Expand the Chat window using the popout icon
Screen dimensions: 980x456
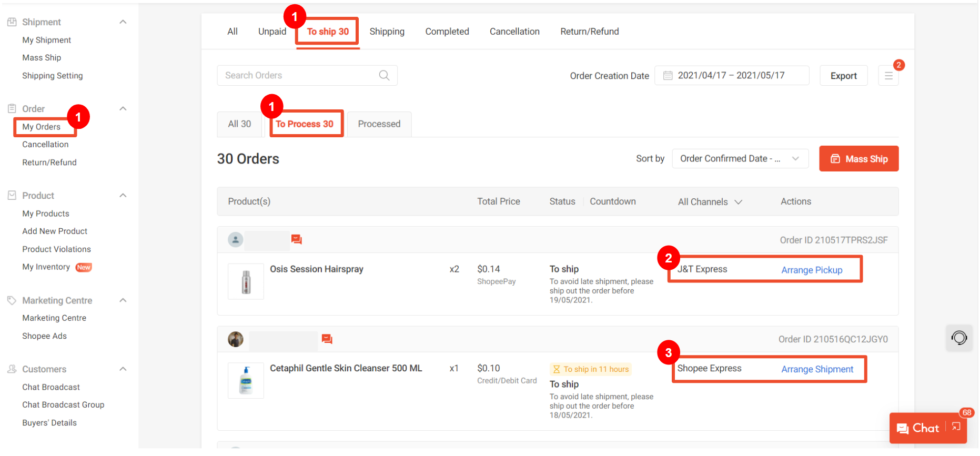tap(956, 427)
